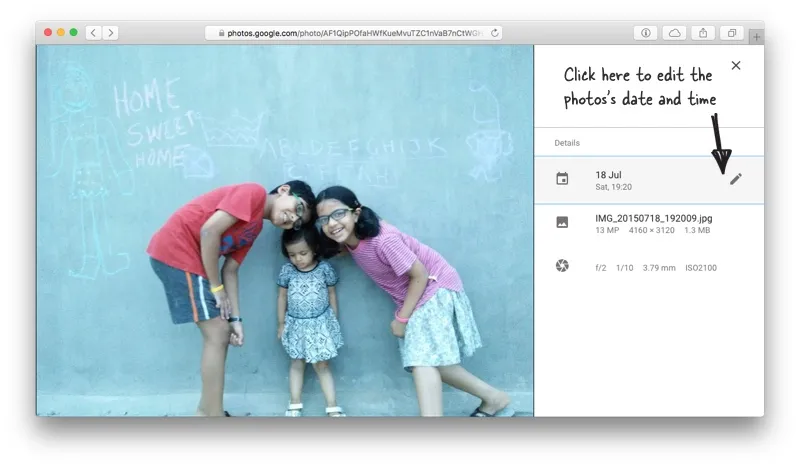
Task: Show all tabs overview in Safari
Action: tap(731, 33)
